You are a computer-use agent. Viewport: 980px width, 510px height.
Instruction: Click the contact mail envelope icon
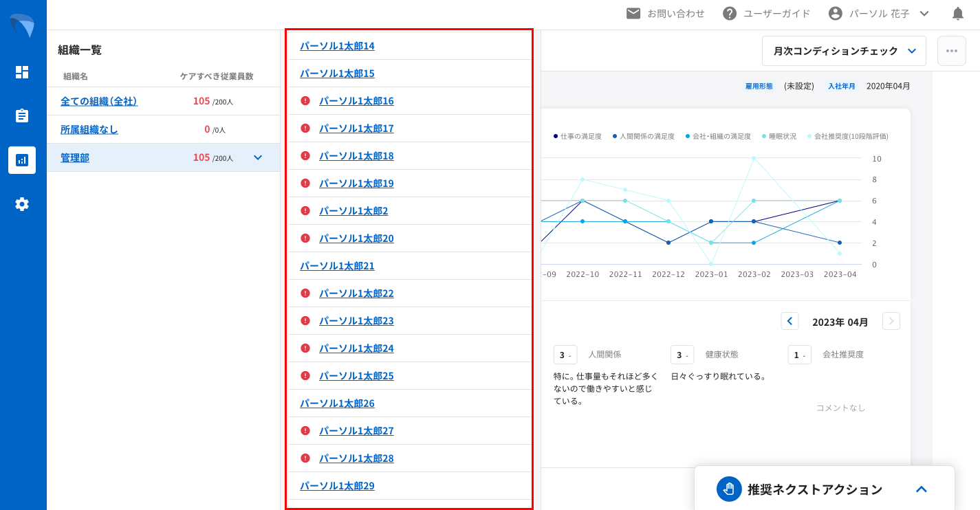pyautogui.click(x=633, y=13)
